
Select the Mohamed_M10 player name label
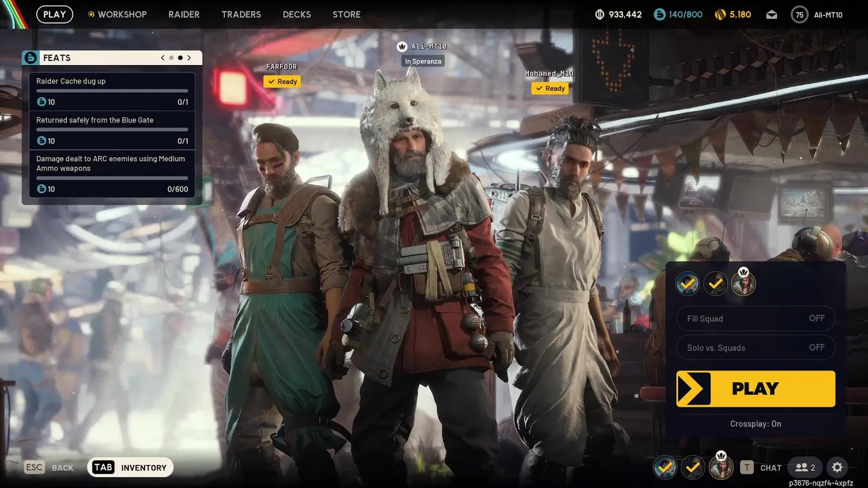[x=549, y=73]
